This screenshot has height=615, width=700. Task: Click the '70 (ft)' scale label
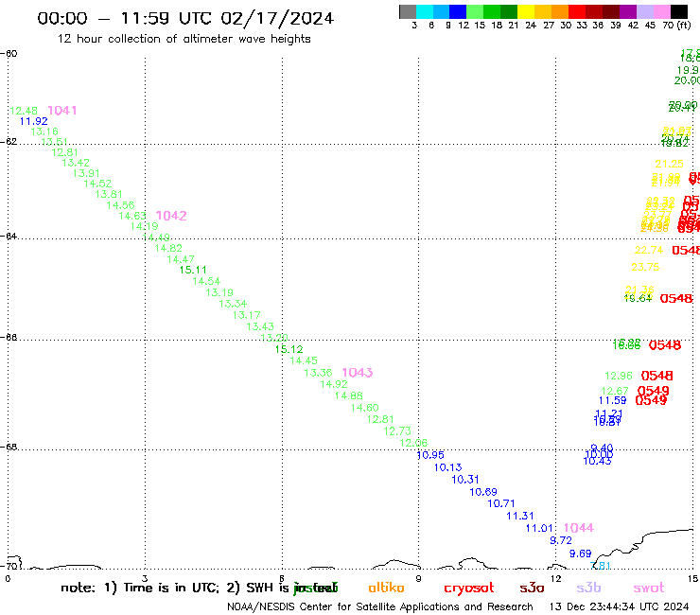pyautogui.click(x=676, y=26)
